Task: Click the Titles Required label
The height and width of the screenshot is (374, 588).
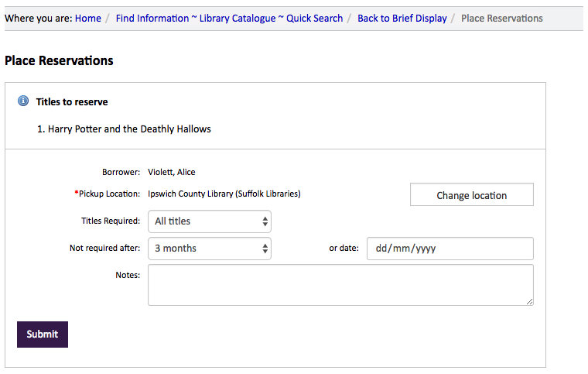Action: pyautogui.click(x=111, y=221)
